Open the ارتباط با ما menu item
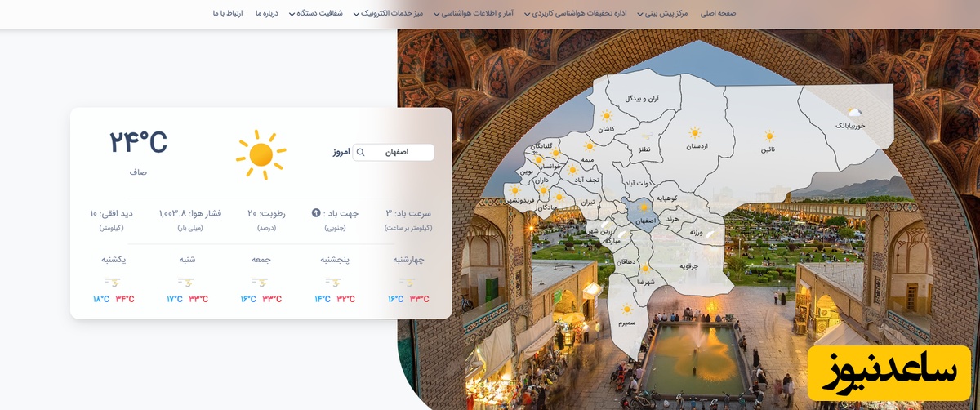This screenshot has height=410, width=980. point(228,13)
